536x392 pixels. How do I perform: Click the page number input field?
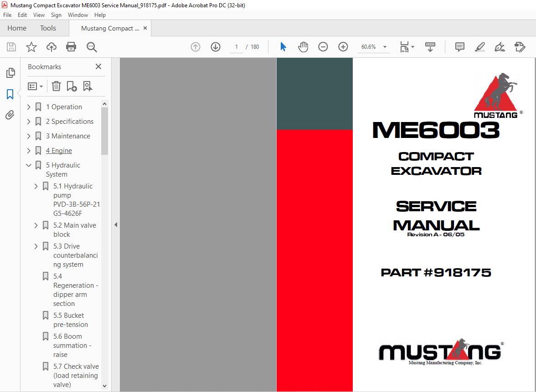coord(236,47)
